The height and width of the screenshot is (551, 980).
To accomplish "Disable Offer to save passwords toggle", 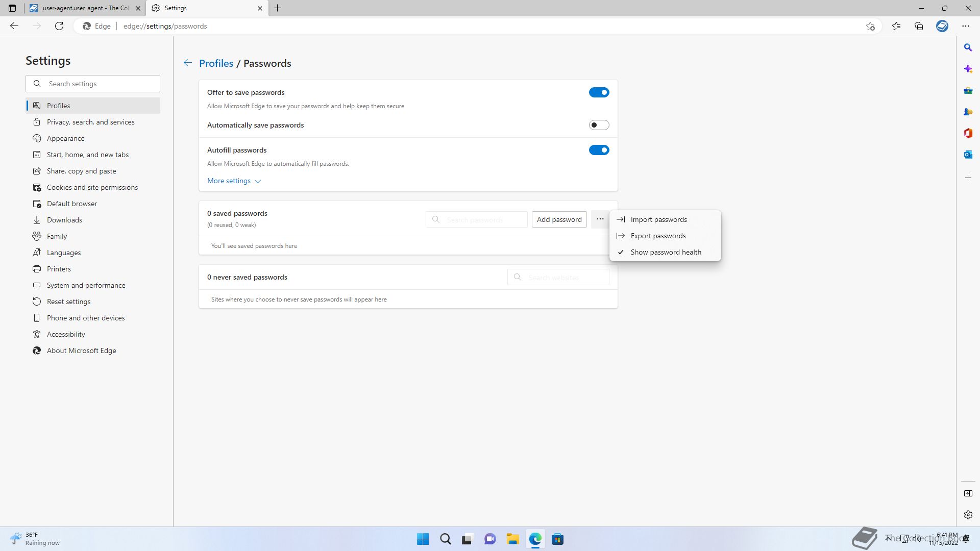I will (599, 92).
